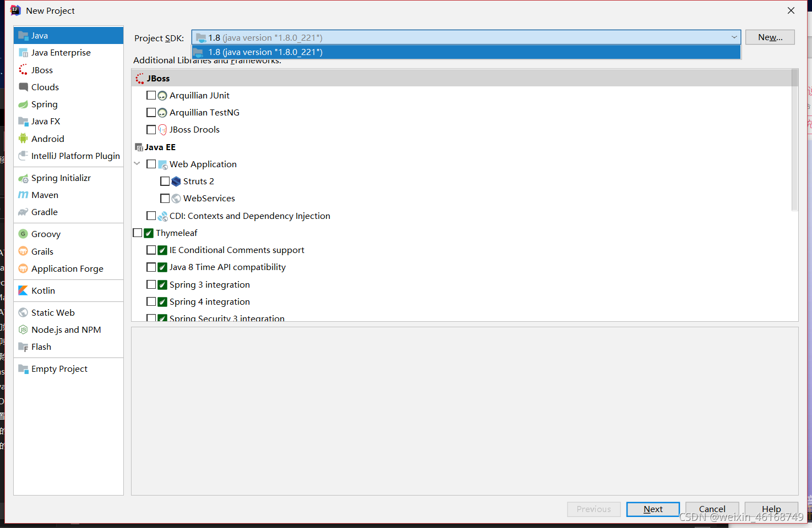Image resolution: width=812 pixels, height=528 pixels.
Task: Click the Node.js and NPM icon
Action: (x=23, y=329)
